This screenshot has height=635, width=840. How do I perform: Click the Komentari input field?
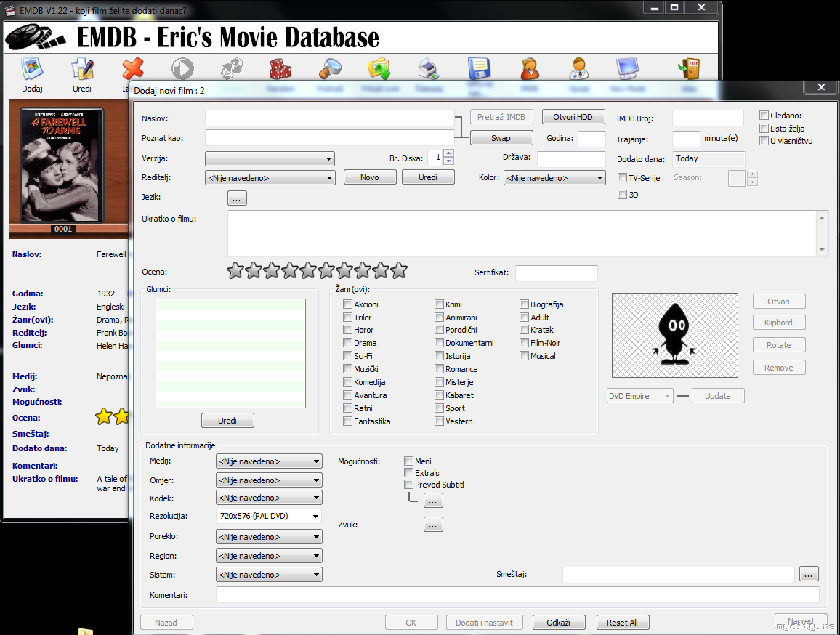click(x=517, y=595)
